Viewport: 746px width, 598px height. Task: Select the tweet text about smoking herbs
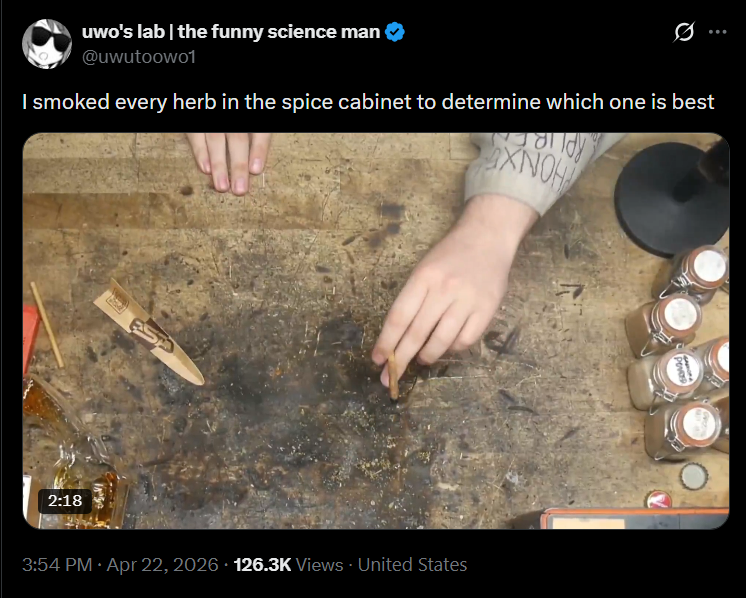[368, 102]
